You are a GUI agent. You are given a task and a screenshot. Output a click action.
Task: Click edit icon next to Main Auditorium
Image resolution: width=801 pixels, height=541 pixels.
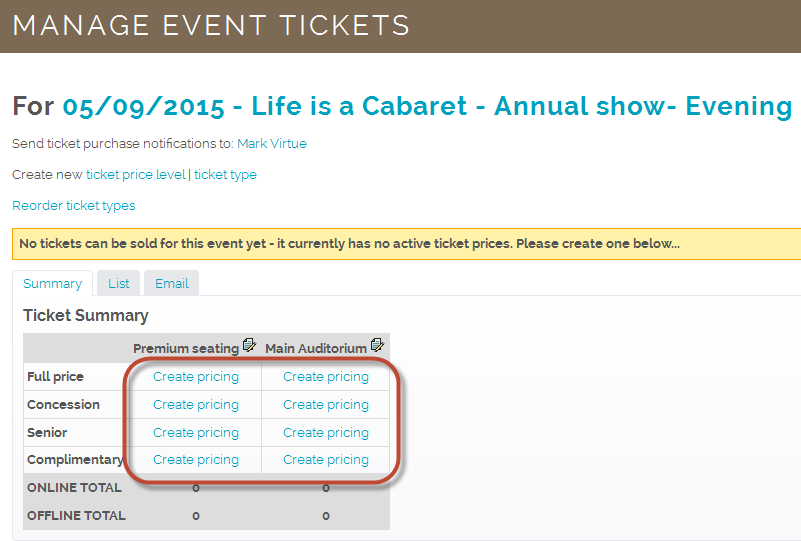tap(377, 345)
